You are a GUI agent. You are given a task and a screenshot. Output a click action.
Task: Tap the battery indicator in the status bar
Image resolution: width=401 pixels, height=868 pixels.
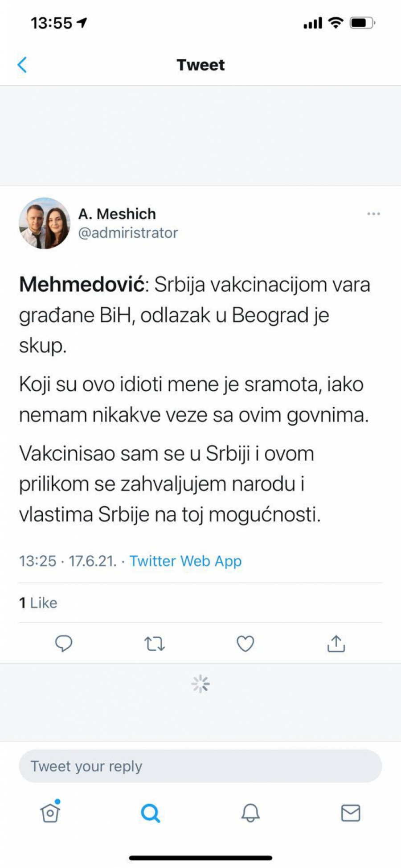(362, 22)
